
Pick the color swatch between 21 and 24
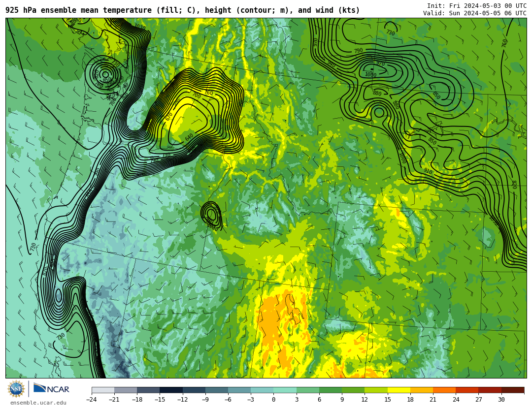pos(444,390)
